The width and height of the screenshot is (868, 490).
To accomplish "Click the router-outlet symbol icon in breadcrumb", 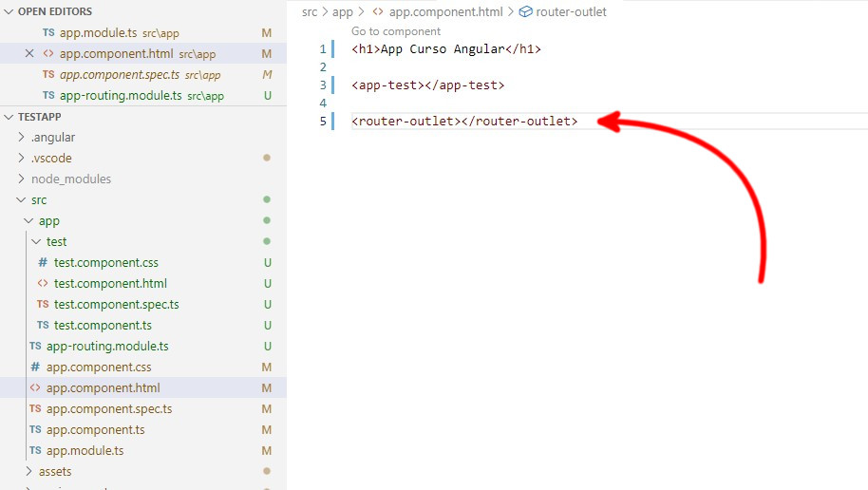I will [x=525, y=12].
